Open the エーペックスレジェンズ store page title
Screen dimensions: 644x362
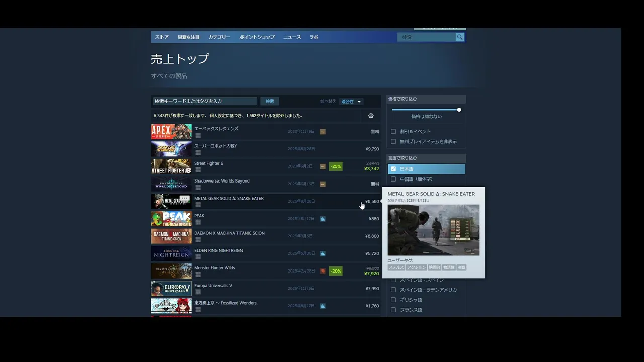point(216,129)
